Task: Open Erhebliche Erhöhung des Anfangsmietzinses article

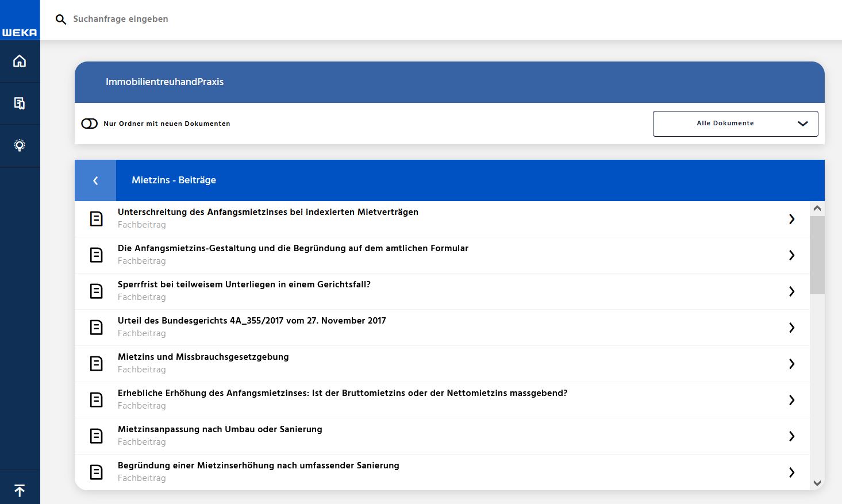Action: [342, 393]
